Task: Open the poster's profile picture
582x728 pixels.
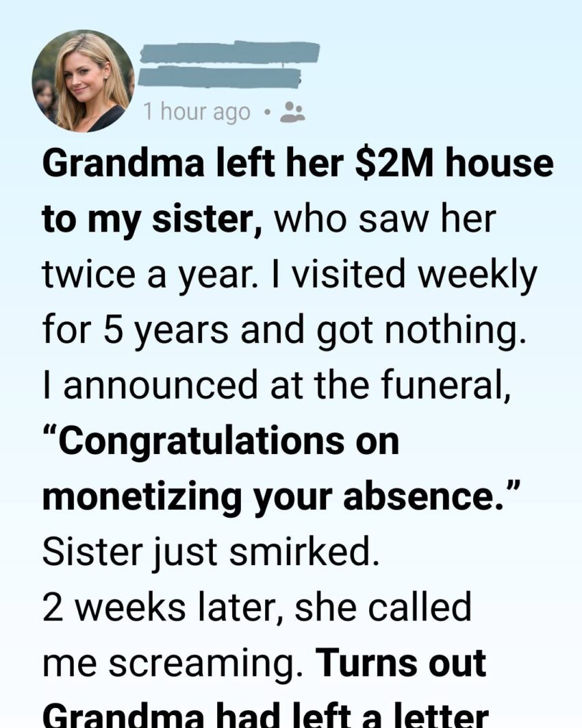Action: tap(83, 81)
